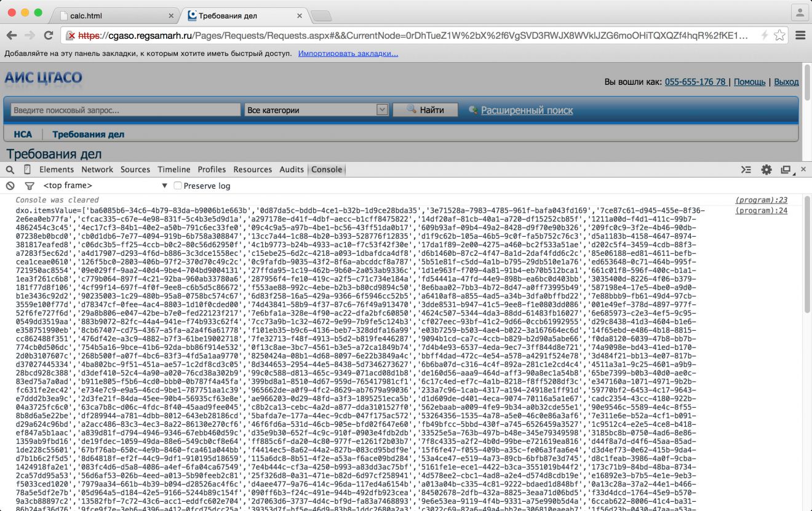The height and width of the screenshot is (511, 812).
Task: Open the Sources tab
Action: click(135, 170)
